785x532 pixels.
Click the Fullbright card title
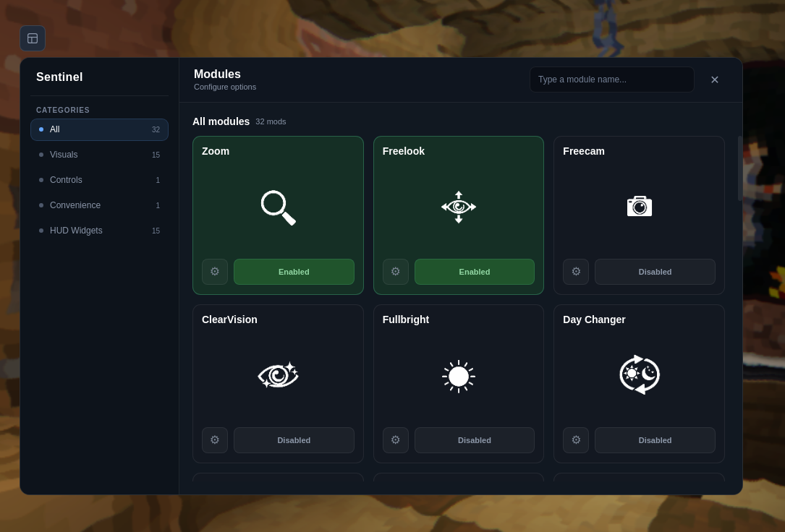(405, 319)
